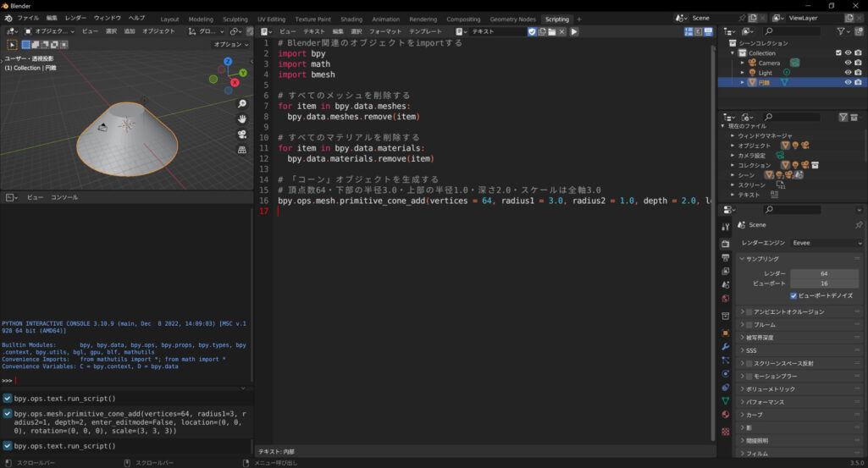The width and height of the screenshot is (868, 468).
Task: Click the X axis on the navigation gizmo
Action: [x=235, y=82]
